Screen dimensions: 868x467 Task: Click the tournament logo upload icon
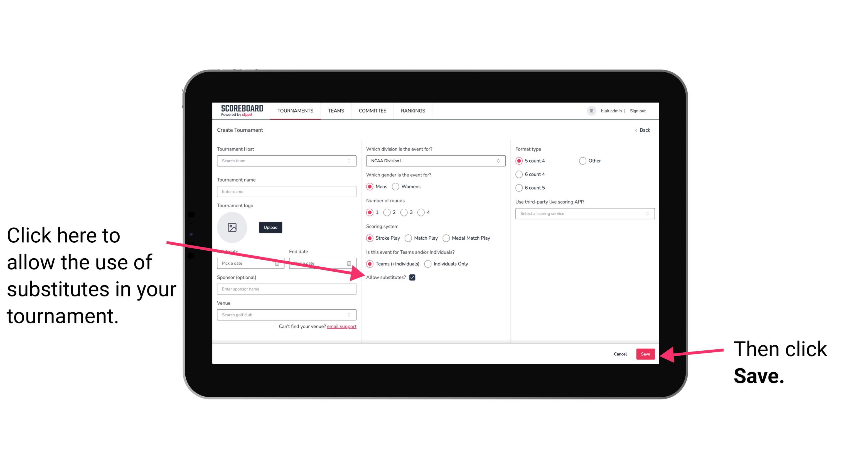click(232, 227)
